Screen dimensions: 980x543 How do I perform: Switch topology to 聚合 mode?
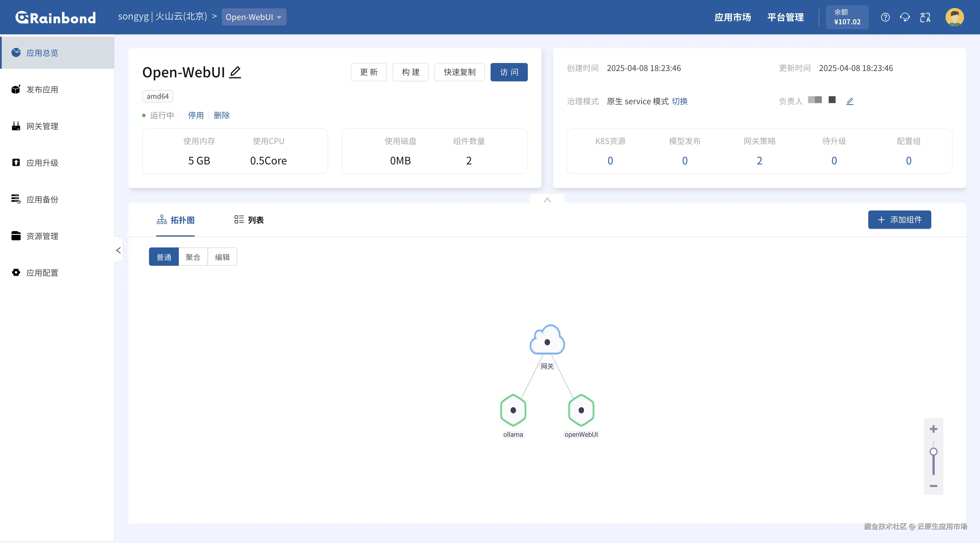click(193, 257)
